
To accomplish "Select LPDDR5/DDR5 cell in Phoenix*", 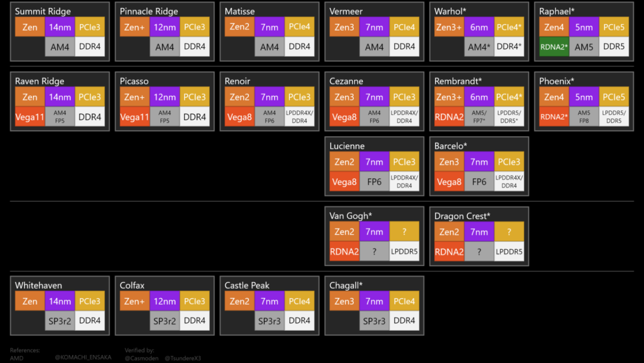I will 614,117.
